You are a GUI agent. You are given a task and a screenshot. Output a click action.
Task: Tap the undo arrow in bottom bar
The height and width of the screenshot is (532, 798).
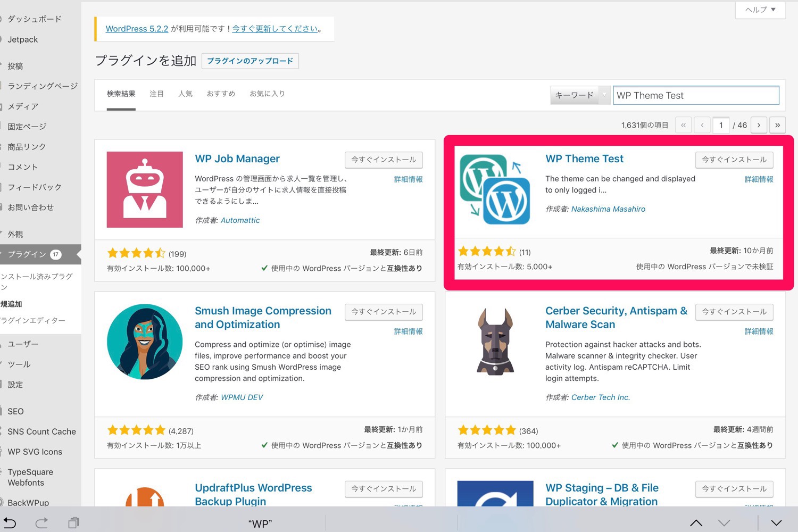click(10, 523)
